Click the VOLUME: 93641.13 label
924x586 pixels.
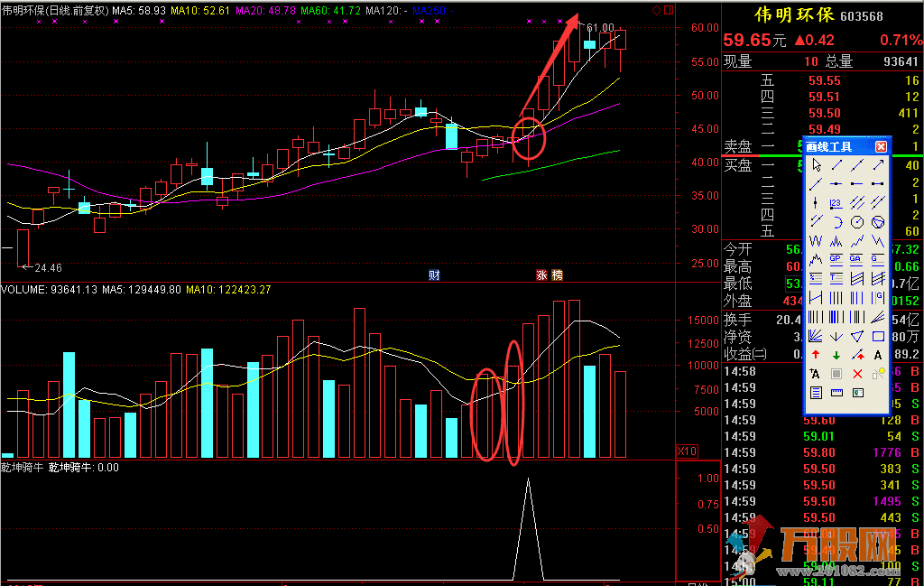point(49,290)
